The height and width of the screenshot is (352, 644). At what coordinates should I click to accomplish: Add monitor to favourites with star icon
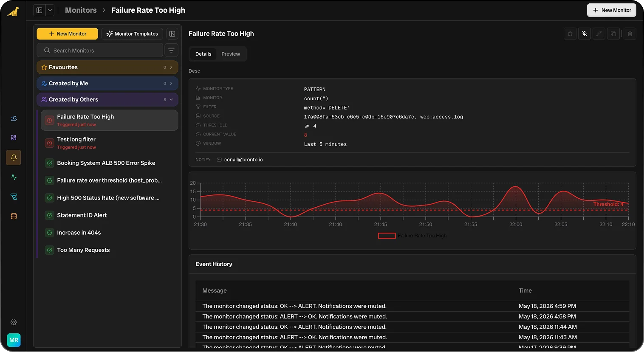coord(570,34)
